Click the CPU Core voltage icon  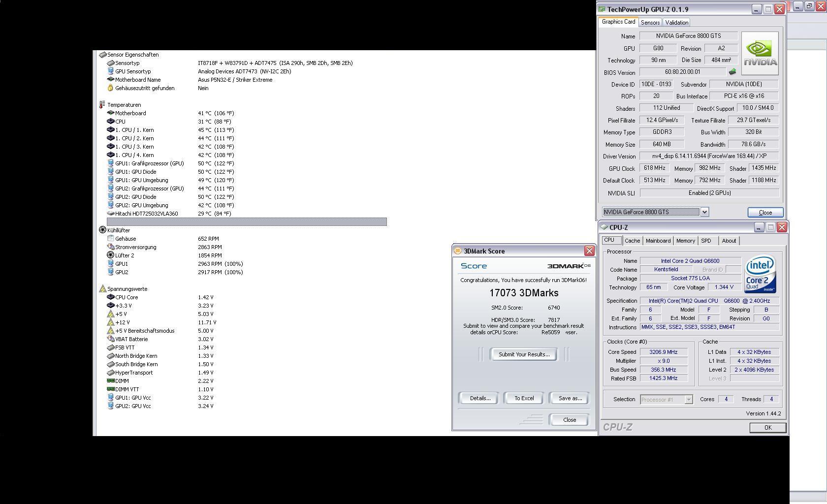coord(110,297)
